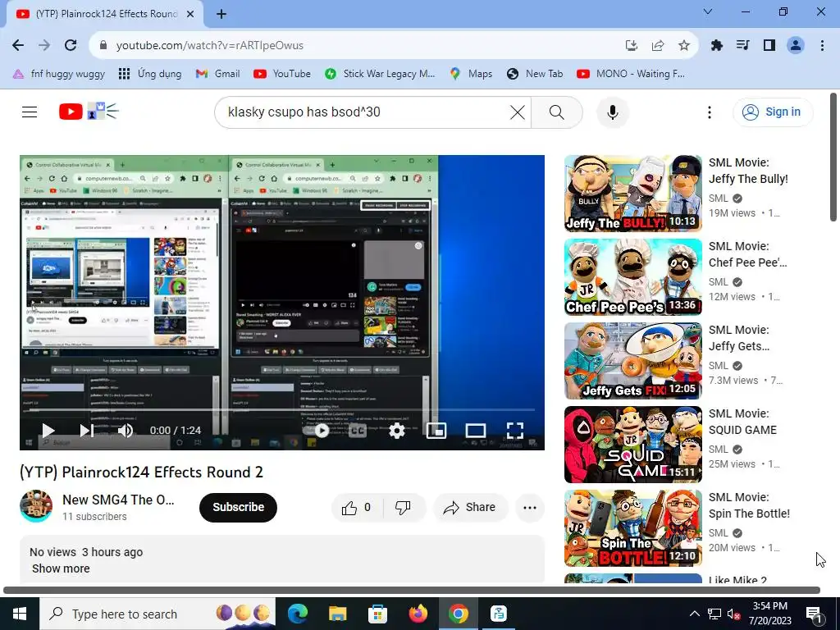
Task: Sign in to YouTube
Action: [773, 112]
